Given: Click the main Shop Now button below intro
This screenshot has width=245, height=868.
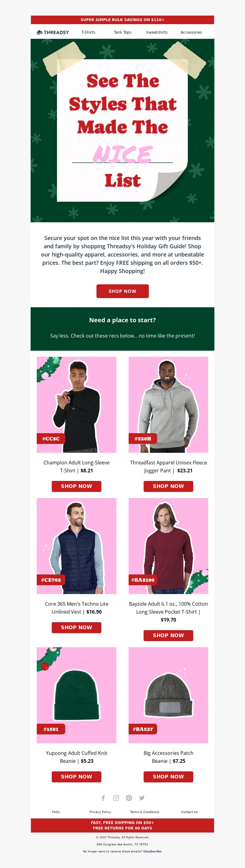Looking at the screenshot, I should 123,291.
